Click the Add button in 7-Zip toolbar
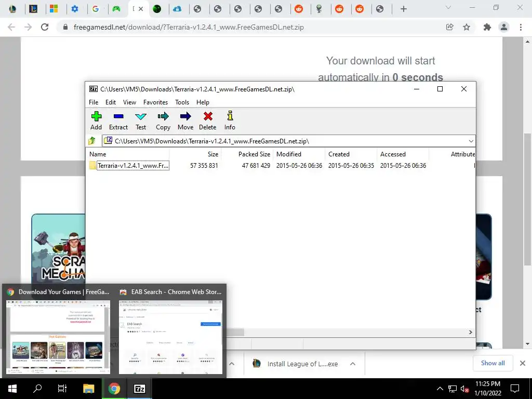This screenshot has height=399, width=532. point(96,121)
